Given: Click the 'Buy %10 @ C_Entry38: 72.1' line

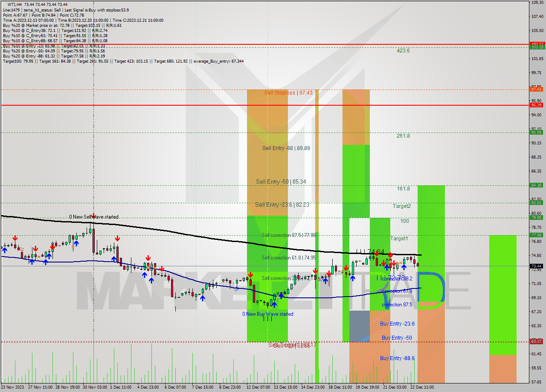Looking at the screenshot, I should 55,31.
